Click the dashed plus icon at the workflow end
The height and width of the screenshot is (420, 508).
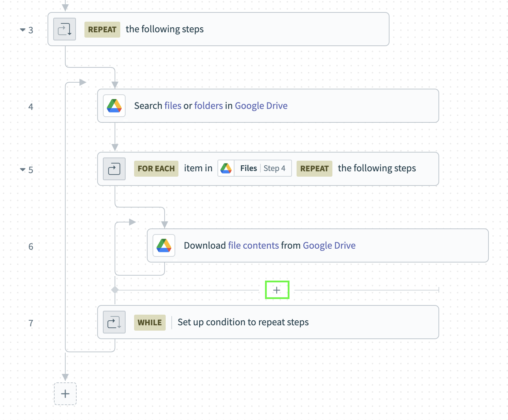(65, 394)
